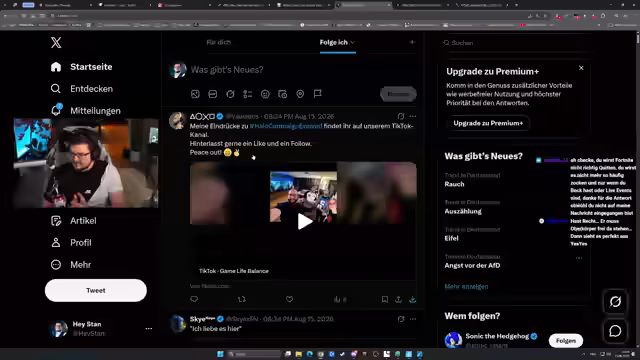Screen dimensions: 640x360
Task: Follow Sonic the Hedgehog
Action: click(566, 340)
